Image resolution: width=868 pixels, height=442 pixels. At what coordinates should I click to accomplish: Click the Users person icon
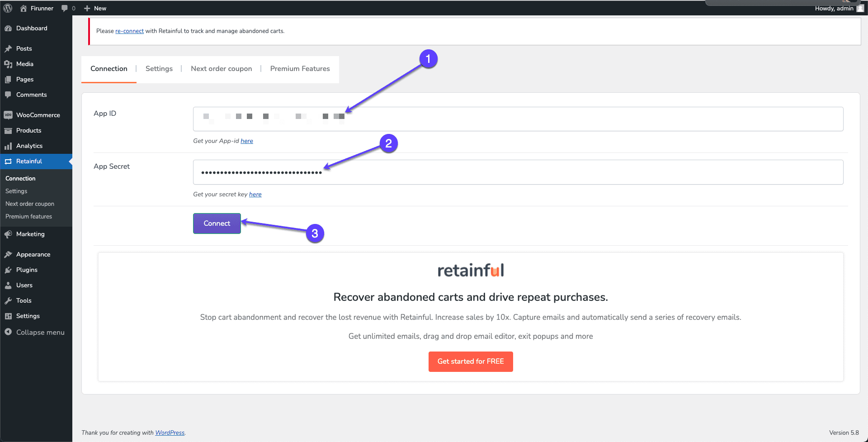8,285
